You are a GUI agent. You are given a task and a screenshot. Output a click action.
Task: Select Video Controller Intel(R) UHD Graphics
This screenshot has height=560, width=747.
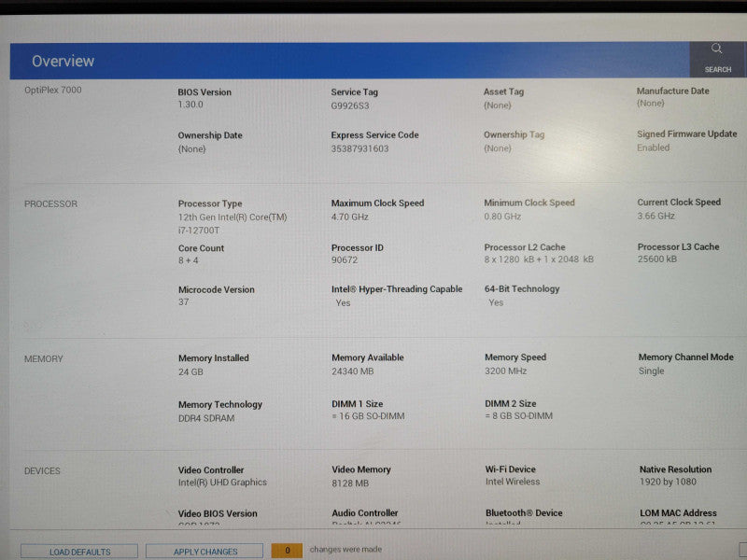pos(222,483)
